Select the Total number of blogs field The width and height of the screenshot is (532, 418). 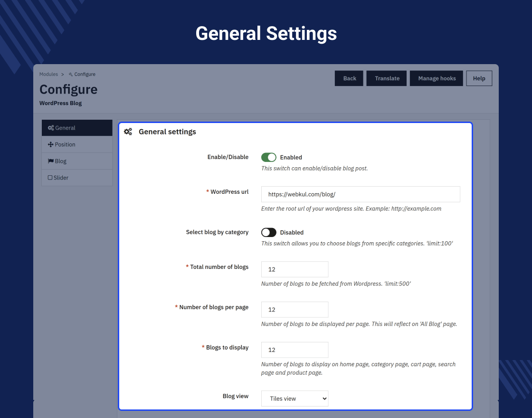tap(295, 269)
